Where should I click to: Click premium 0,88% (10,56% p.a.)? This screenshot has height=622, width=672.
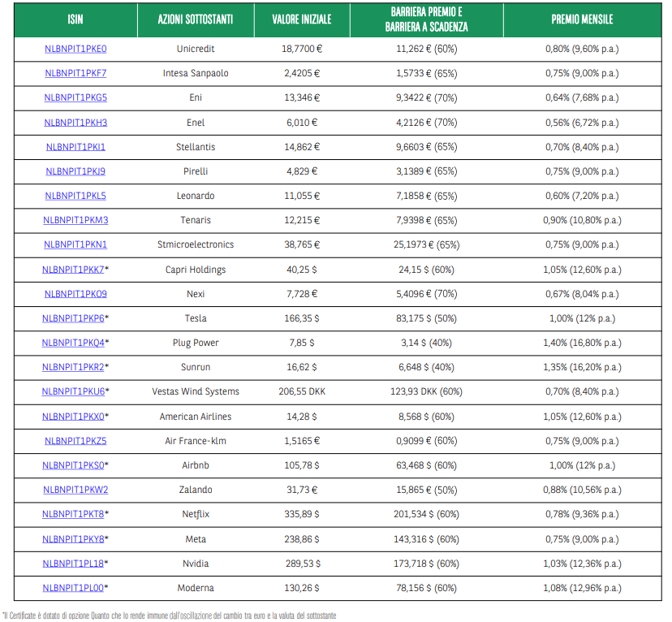(582, 490)
